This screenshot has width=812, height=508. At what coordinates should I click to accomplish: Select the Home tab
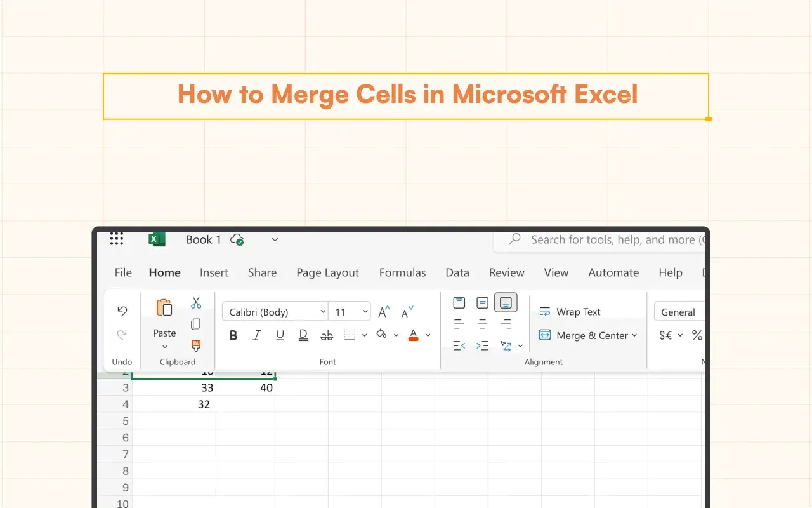[x=165, y=272]
